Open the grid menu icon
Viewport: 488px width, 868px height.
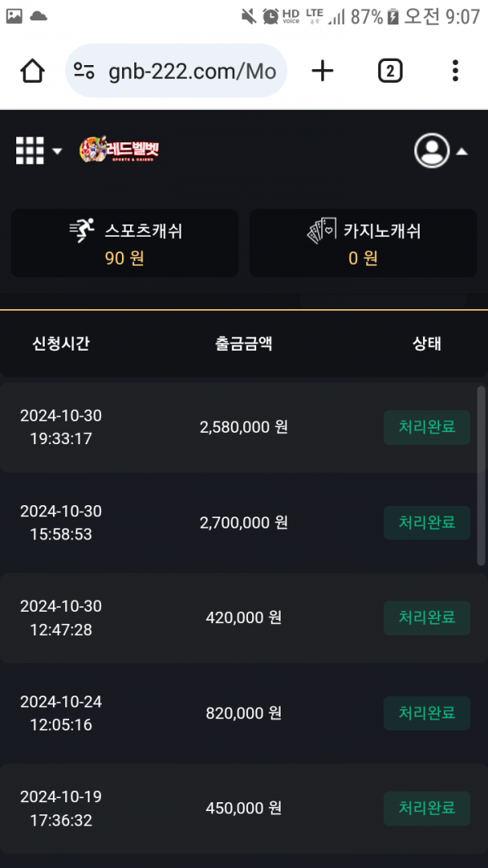coord(30,150)
